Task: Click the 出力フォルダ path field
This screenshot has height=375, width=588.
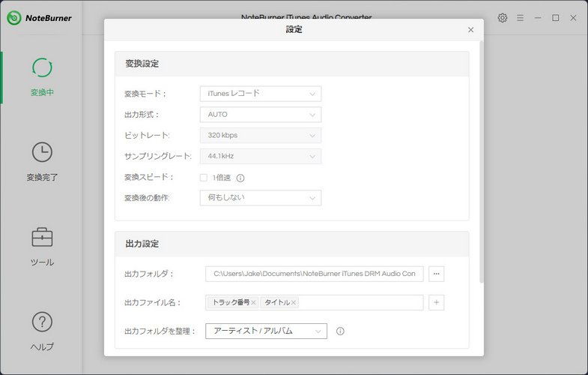Action: point(315,274)
